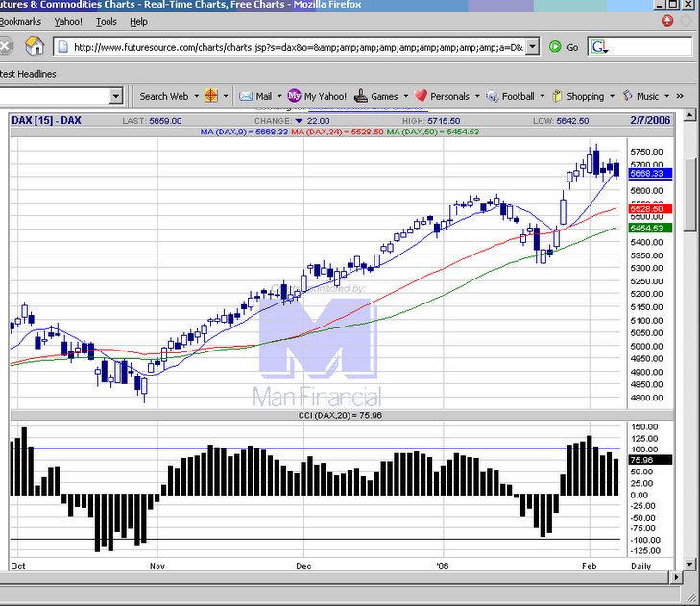Click the partially hidden link above the chart
Image resolution: width=700 pixels, height=606 pixels.
point(368,109)
